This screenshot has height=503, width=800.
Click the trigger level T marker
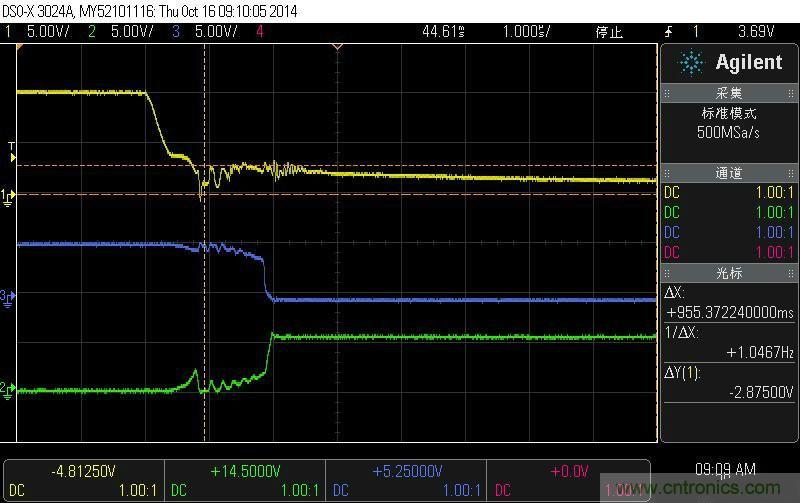pyautogui.click(x=11, y=150)
